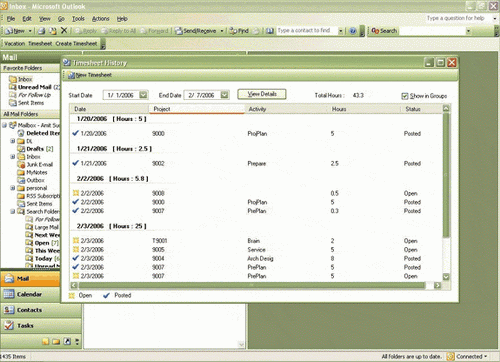Expand the personal folder node
The image size is (500, 362).
[x=13, y=188]
